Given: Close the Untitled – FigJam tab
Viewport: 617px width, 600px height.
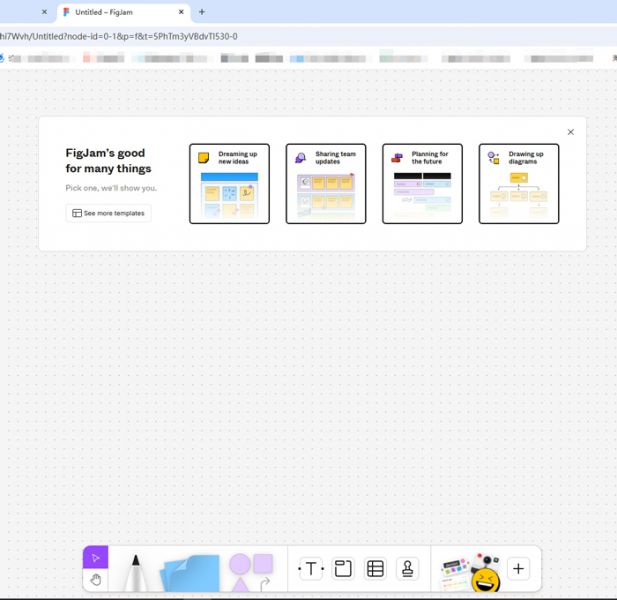Looking at the screenshot, I should (181, 12).
